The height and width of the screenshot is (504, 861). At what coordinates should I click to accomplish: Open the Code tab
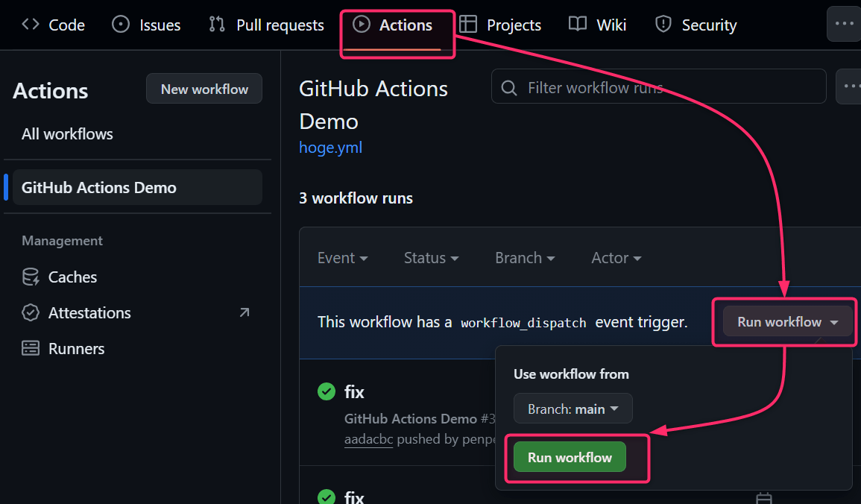(53, 25)
